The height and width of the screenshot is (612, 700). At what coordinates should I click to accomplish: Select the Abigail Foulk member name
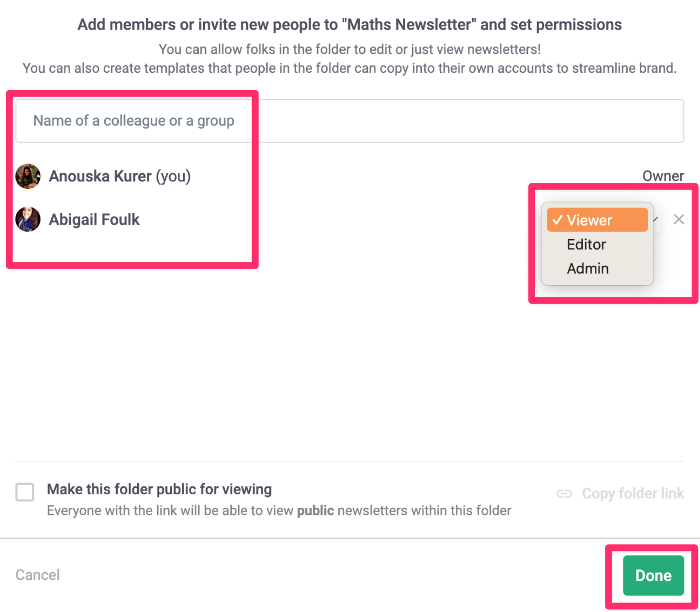pyautogui.click(x=94, y=220)
